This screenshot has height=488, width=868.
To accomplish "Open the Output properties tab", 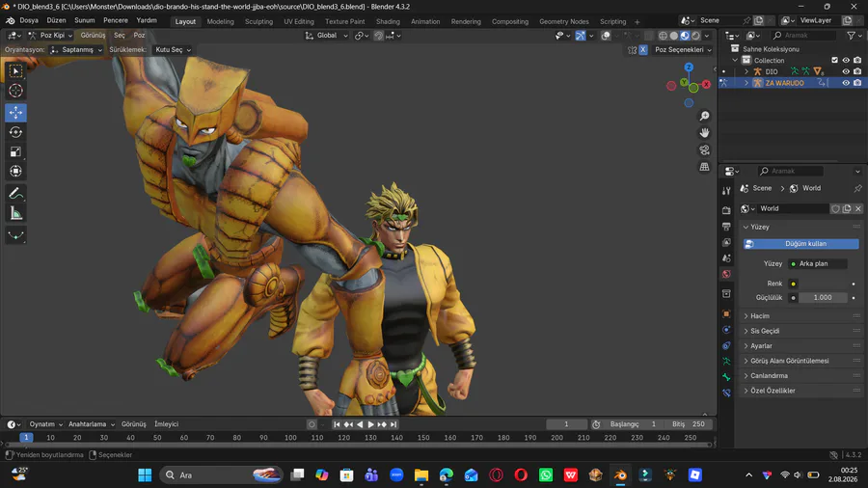I will 726,227.
